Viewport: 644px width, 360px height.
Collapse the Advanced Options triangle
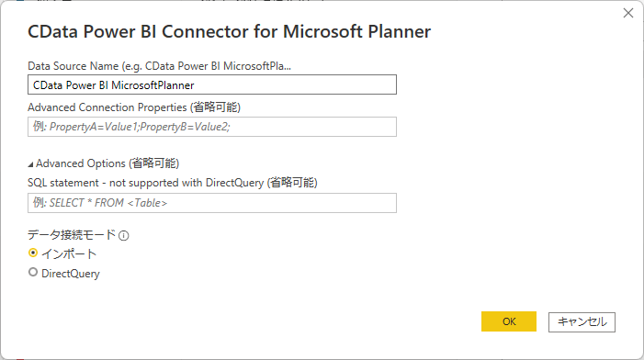tap(30, 164)
